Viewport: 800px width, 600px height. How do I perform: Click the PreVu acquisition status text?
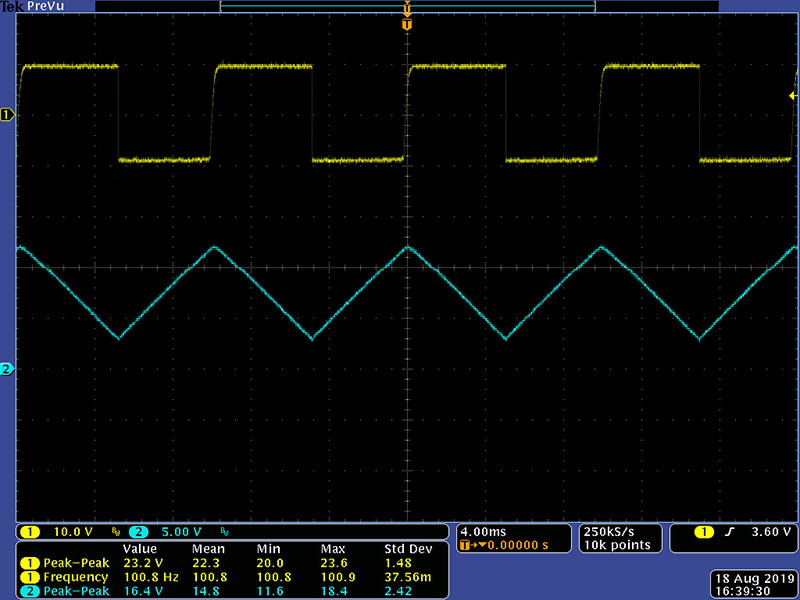pos(45,6)
